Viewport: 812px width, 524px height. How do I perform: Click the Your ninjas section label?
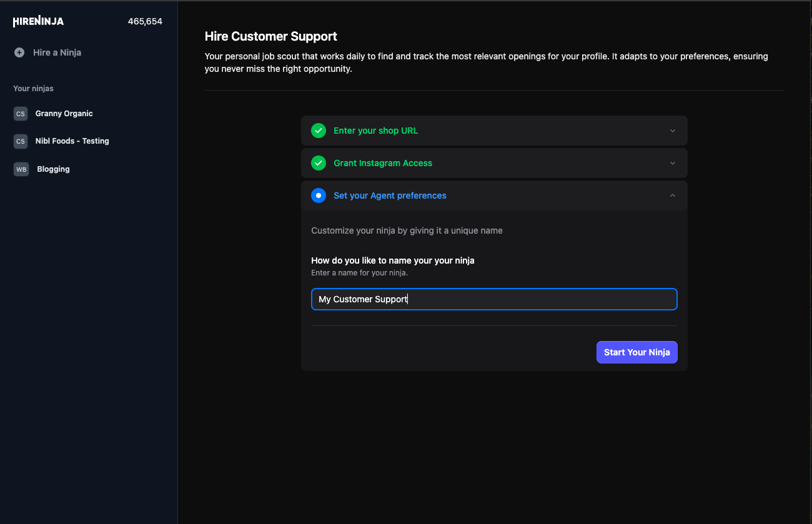33,88
